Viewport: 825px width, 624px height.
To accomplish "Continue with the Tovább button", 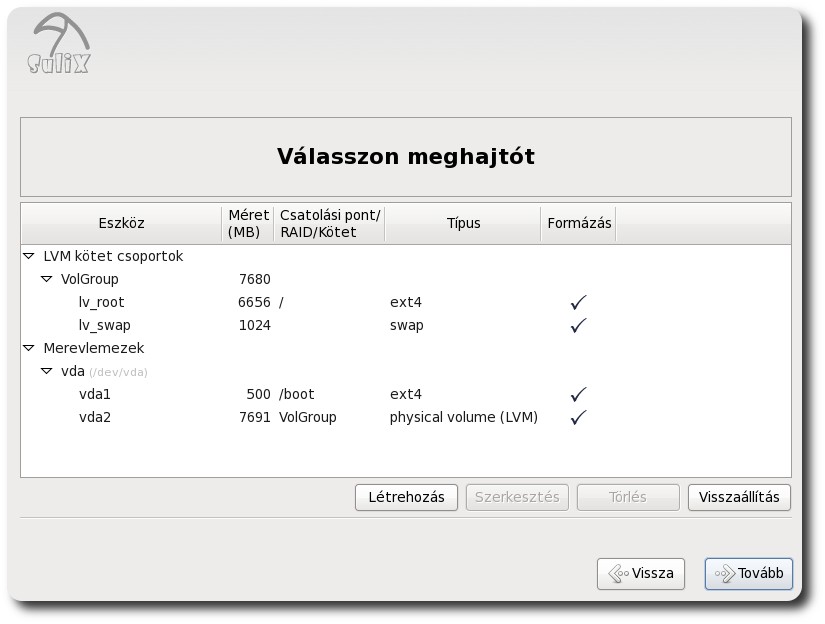I will (x=749, y=573).
